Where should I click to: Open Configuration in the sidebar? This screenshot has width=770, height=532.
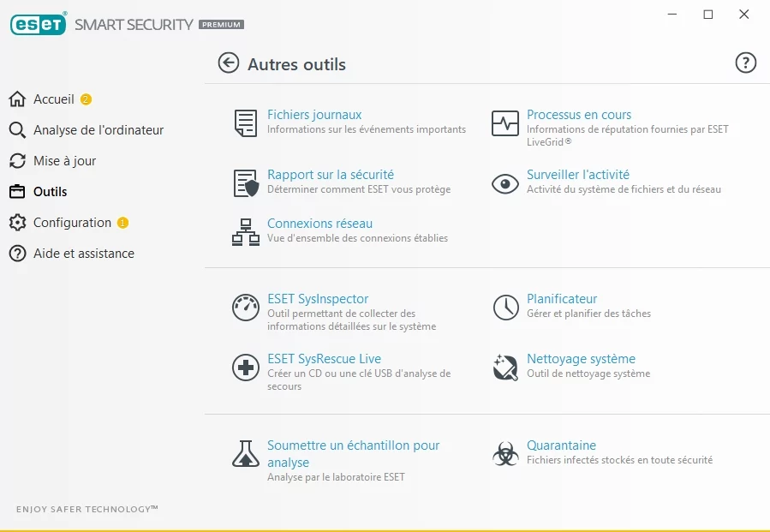click(72, 223)
